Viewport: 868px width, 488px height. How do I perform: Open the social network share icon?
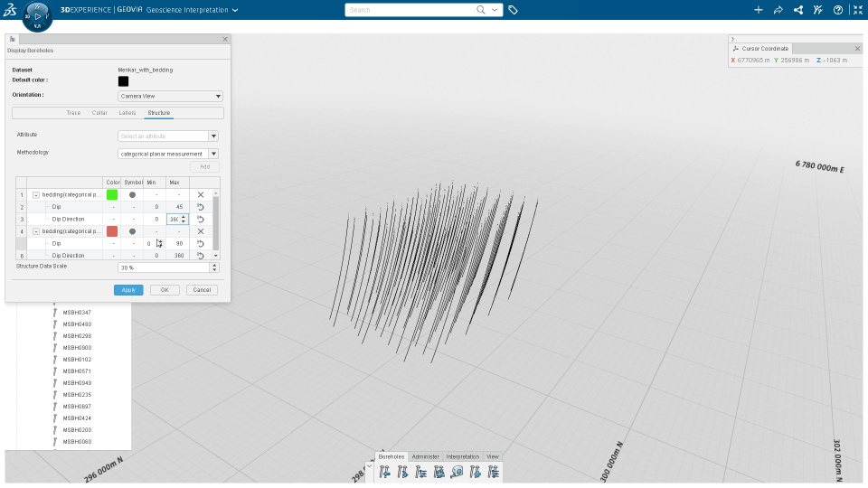[798, 10]
